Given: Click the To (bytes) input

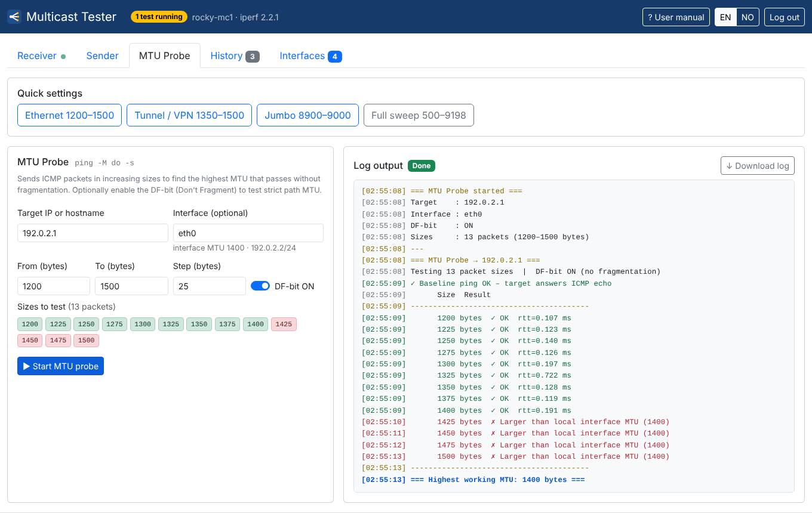Looking at the screenshot, I should tap(131, 286).
